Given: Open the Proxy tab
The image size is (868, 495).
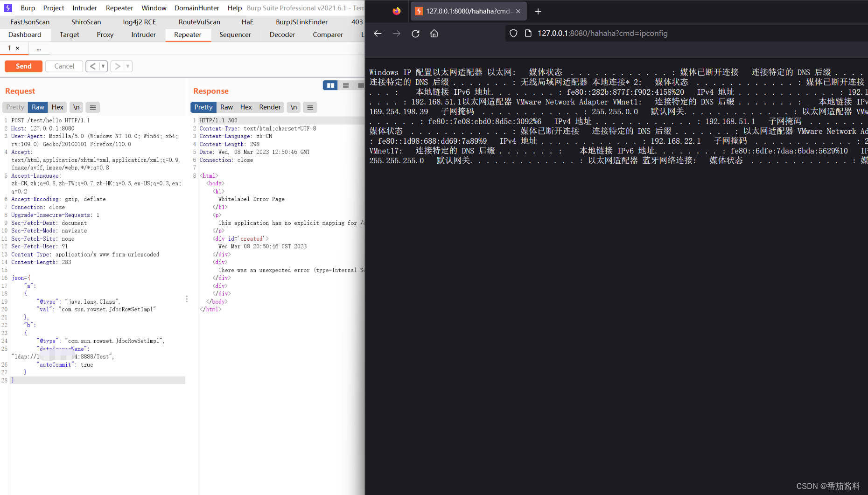Looking at the screenshot, I should click(x=105, y=35).
